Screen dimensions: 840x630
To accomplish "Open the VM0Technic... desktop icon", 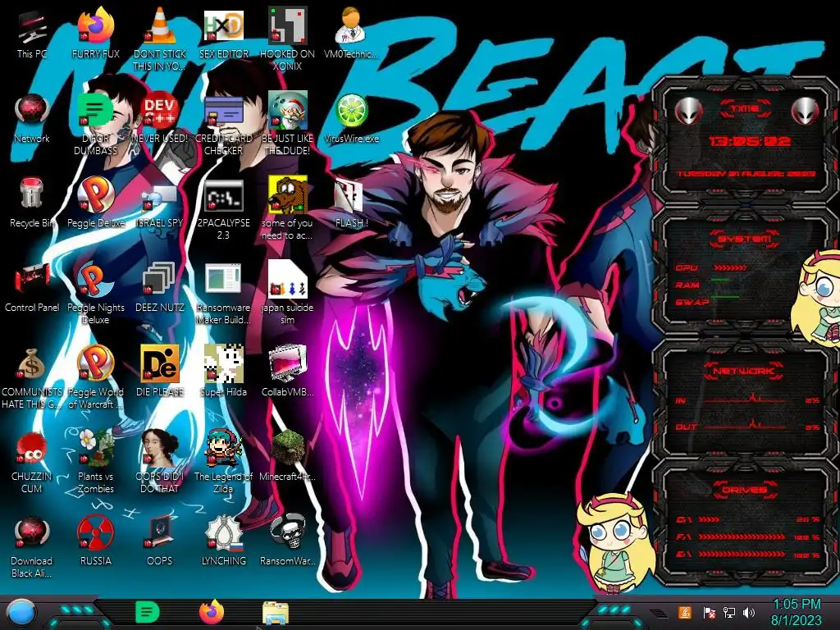I will (351, 32).
